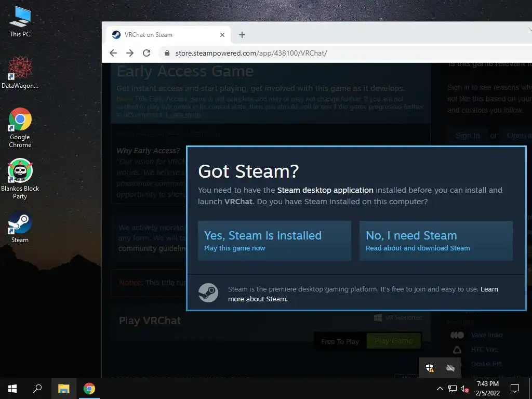The image size is (532, 399).
Task: Click the Got Steam? heading
Action: 248,171
